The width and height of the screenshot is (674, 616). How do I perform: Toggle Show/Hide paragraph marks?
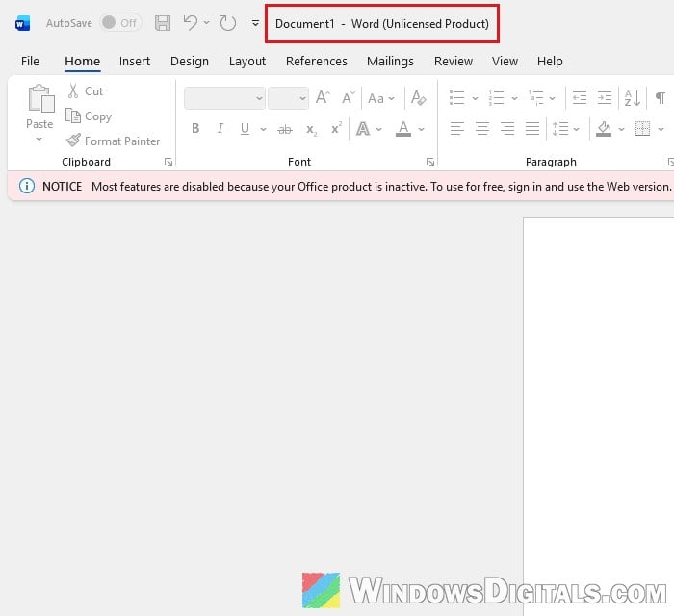coord(661,98)
